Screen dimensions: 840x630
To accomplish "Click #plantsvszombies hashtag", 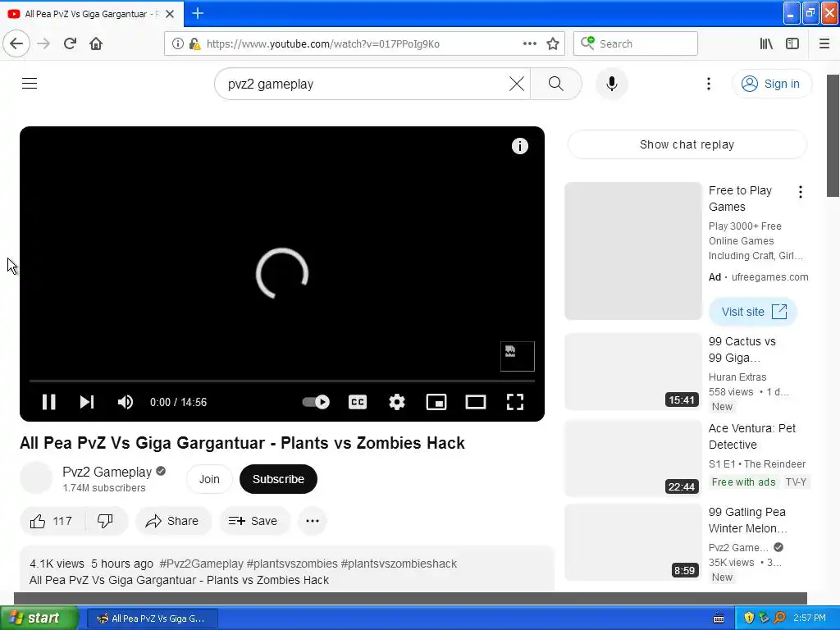I will pos(292,564).
